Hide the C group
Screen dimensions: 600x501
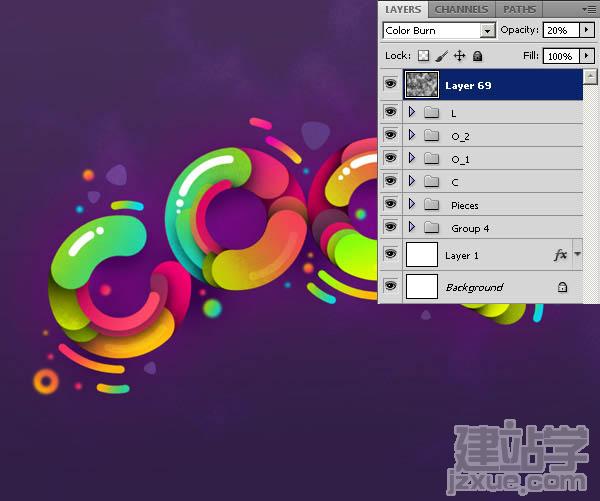point(390,181)
